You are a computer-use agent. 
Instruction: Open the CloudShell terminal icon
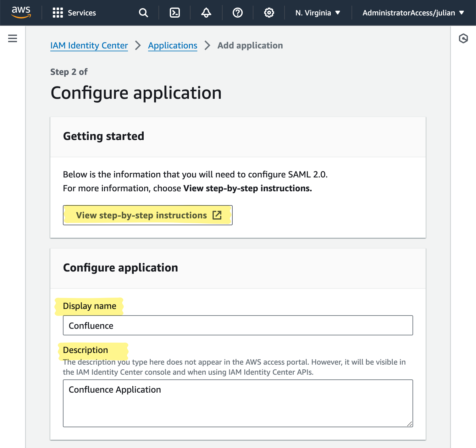[x=175, y=13]
